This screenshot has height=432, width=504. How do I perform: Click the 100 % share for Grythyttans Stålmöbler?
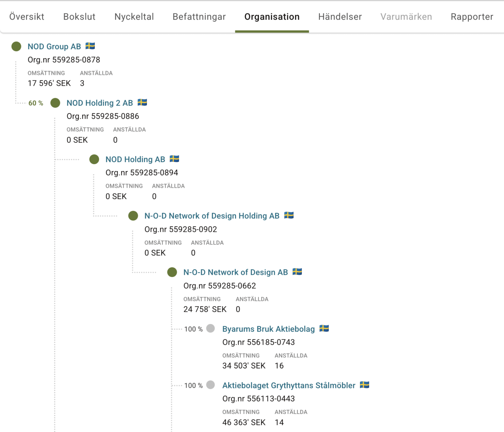(194, 385)
